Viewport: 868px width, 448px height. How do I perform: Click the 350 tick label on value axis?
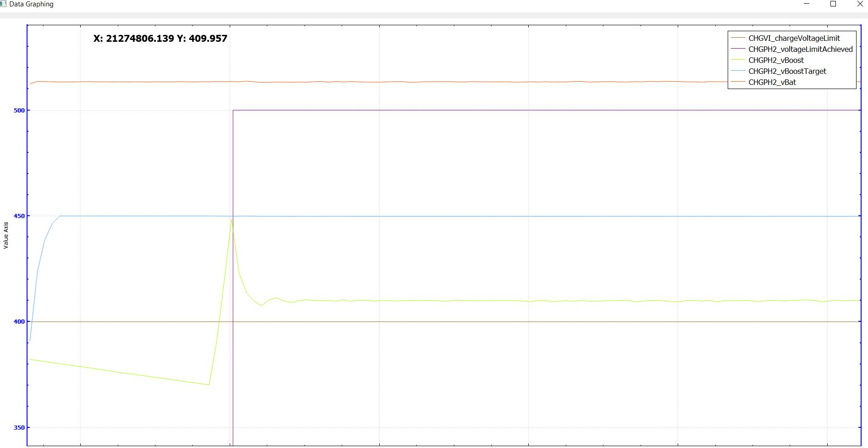point(19,427)
